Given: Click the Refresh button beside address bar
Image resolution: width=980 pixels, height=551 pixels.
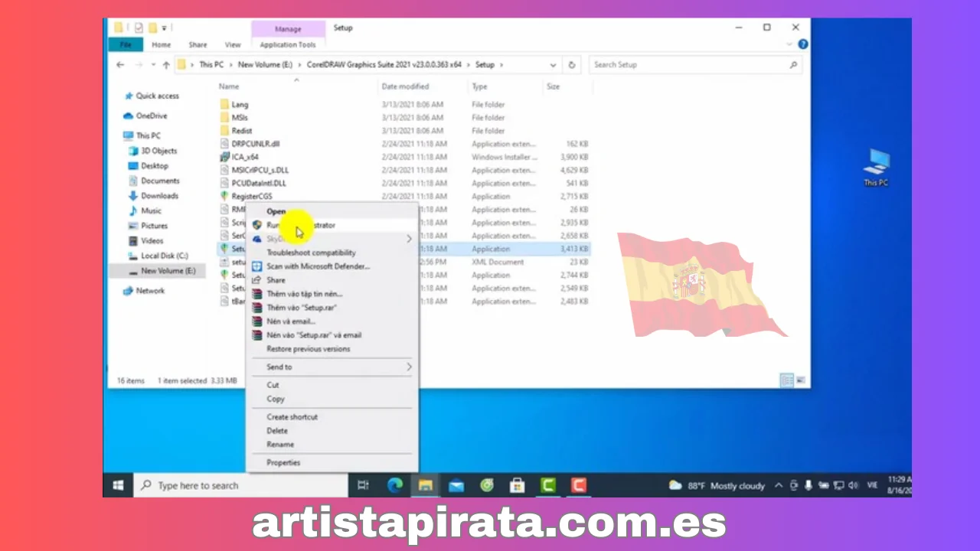Looking at the screenshot, I should [x=571, y=65].
